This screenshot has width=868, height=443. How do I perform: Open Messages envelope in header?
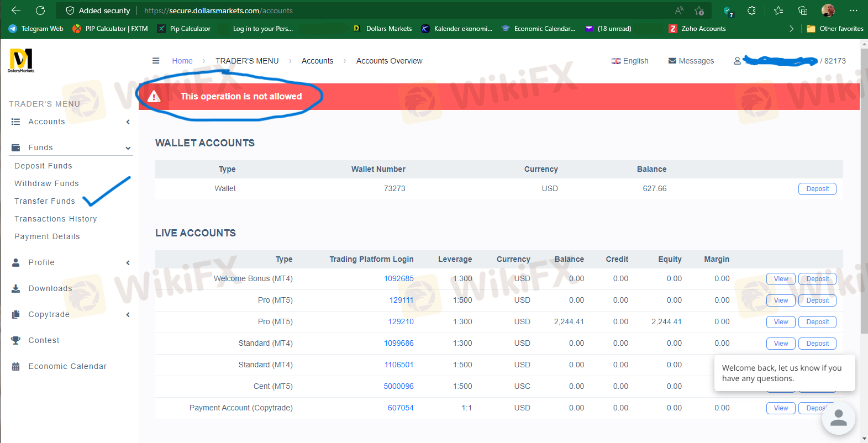click(x=691, y=61)
